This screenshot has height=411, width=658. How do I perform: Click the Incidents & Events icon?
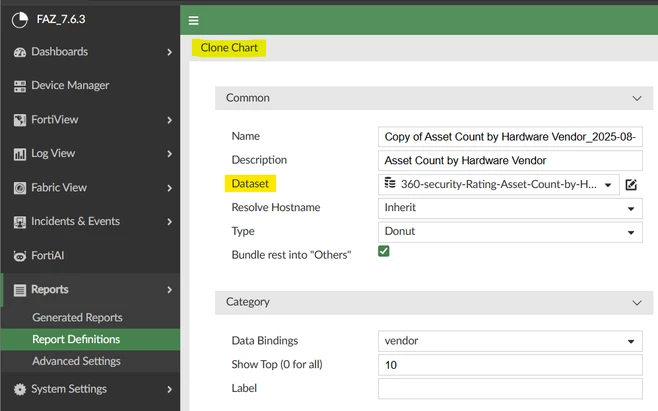tap(20, 222)
